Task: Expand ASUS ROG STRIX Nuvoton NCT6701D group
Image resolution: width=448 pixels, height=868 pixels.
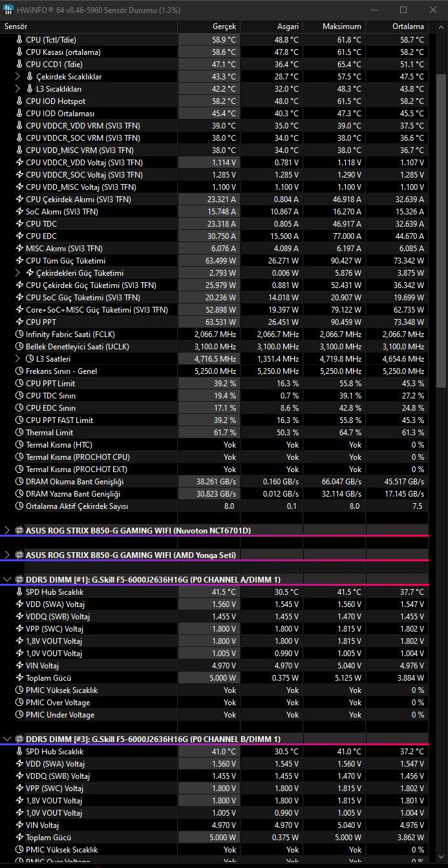Action: click(8, 530)
